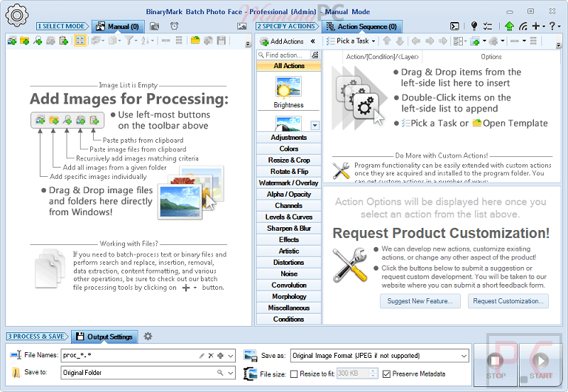Click the open image list folder icon
568x392 pixels.
click(195, 40)
